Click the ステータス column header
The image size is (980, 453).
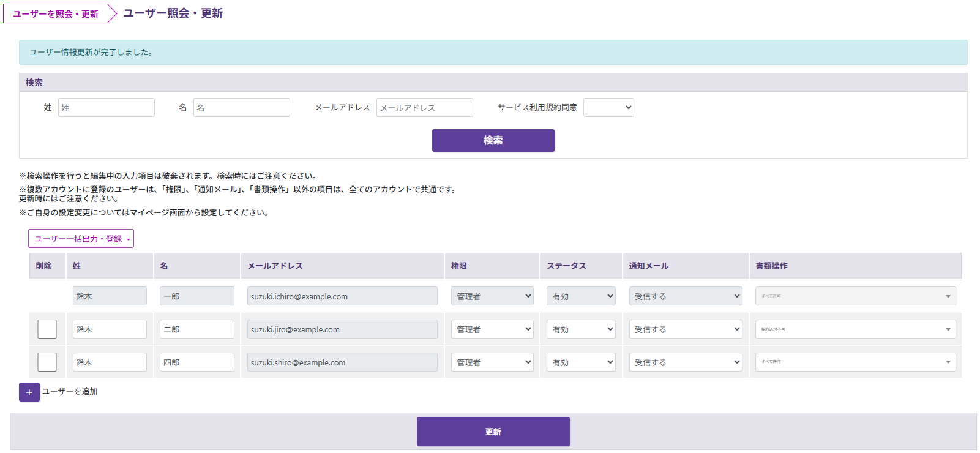[581, 266]
